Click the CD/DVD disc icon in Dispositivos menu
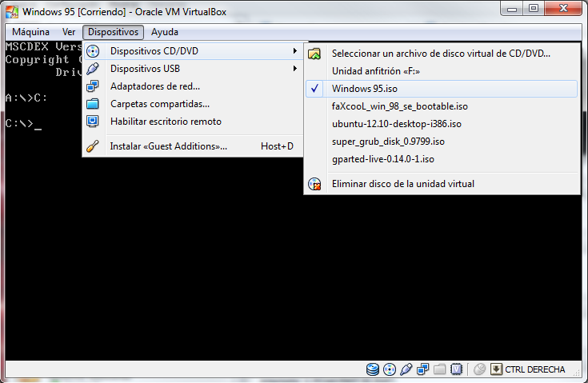 (93, 51)
